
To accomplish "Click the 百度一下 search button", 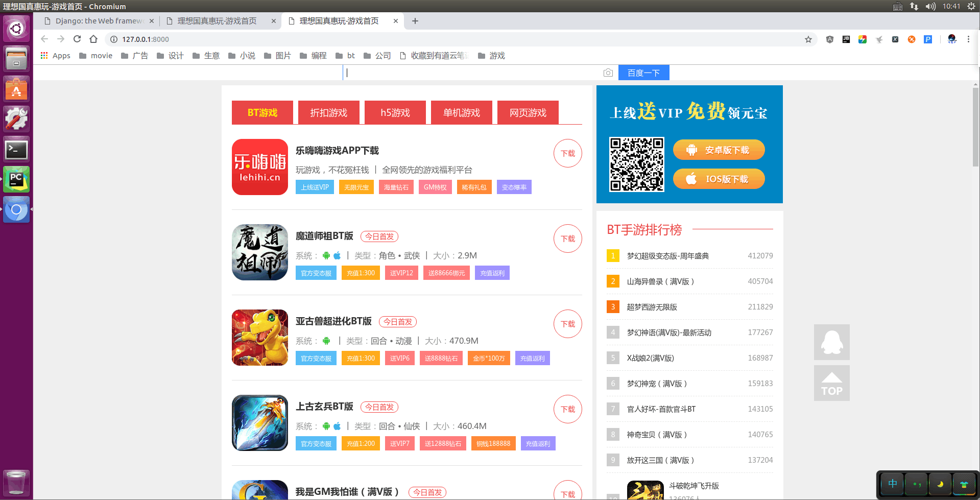I will (643, 73).
